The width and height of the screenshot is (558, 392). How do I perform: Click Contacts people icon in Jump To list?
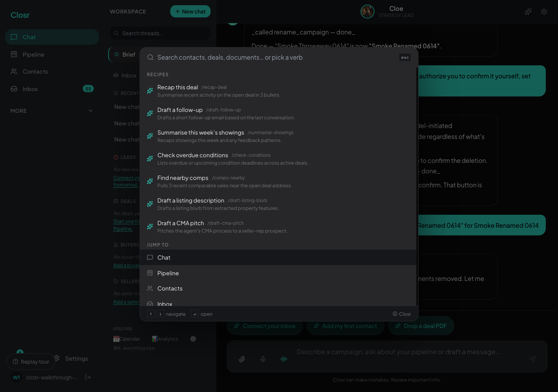[x=150, y=288]
